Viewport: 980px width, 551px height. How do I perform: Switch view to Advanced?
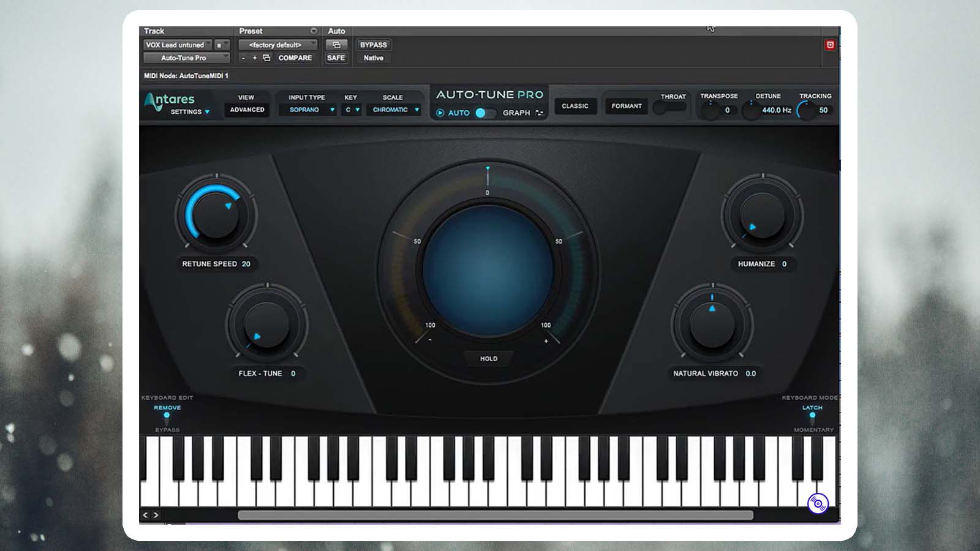point(247,110)
